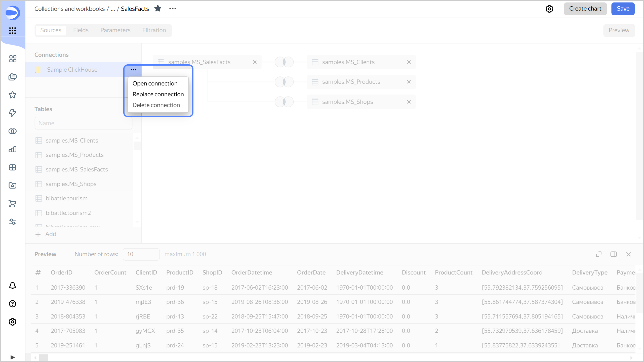Open the Sample ClickHouse ellipsis menu

133,70
